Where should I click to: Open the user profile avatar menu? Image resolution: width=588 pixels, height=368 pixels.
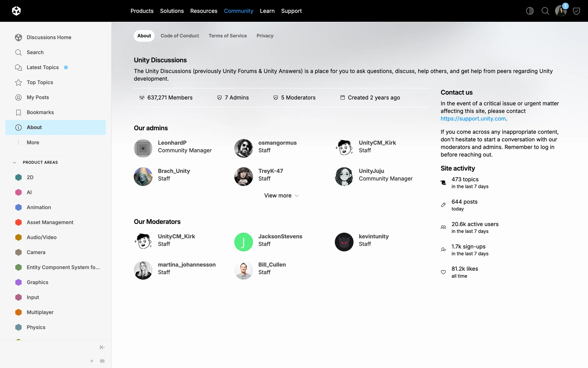(x=560, y=11)
